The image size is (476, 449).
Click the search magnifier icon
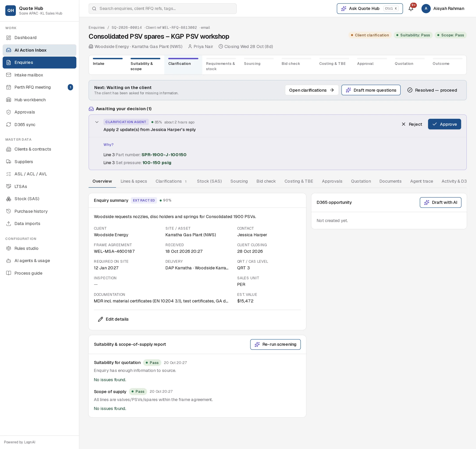click(x=94, y=9)
